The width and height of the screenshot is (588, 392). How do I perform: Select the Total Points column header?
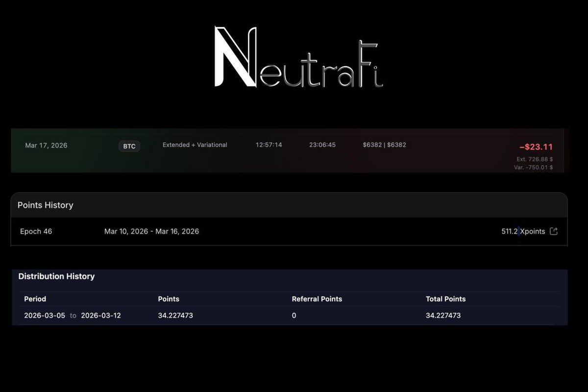click(x=446, y=299)
